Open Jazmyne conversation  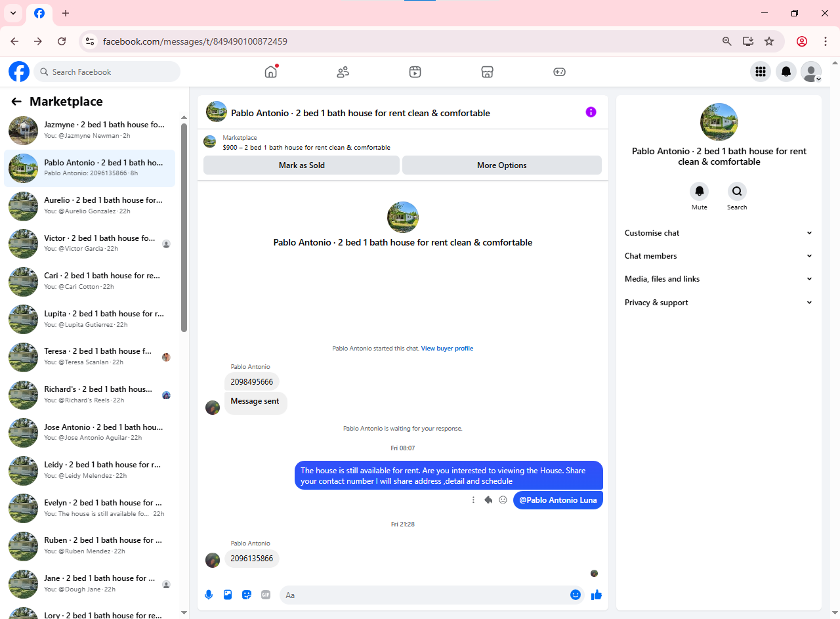click(90, 131)
